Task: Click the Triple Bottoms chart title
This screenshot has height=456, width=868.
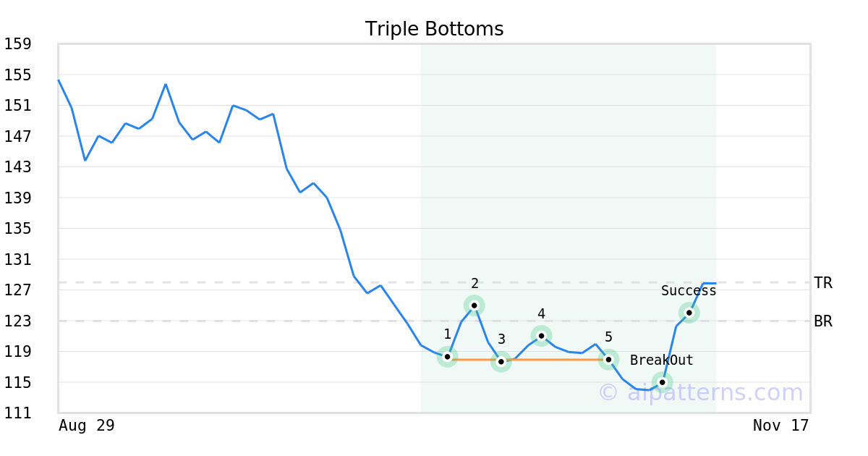Action: 434,29
